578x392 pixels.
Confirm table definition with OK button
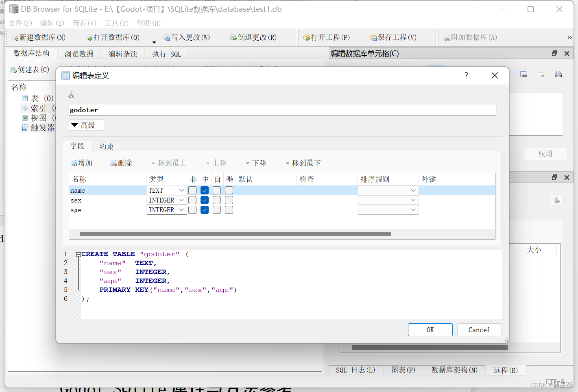pyautogui.click(x=430, y=329)
